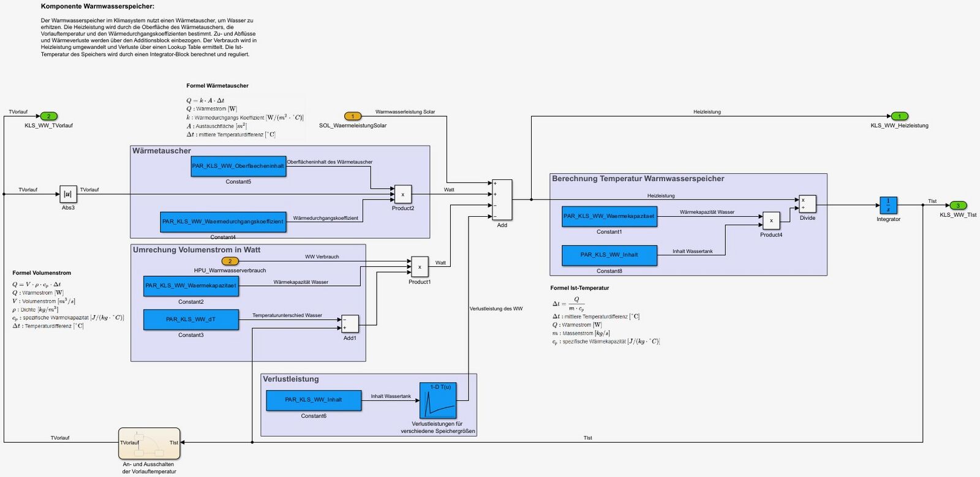Click the Product2 multiplication block

point(402,194)
